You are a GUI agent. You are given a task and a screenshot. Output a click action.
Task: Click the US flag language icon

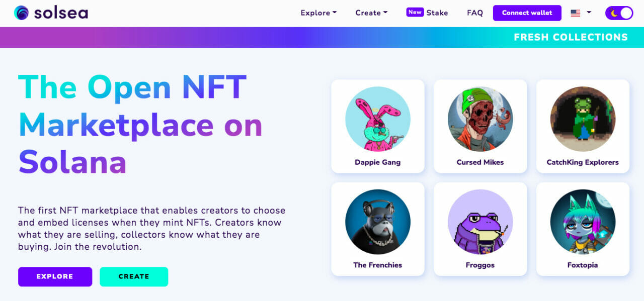click(x=575, y=13)
